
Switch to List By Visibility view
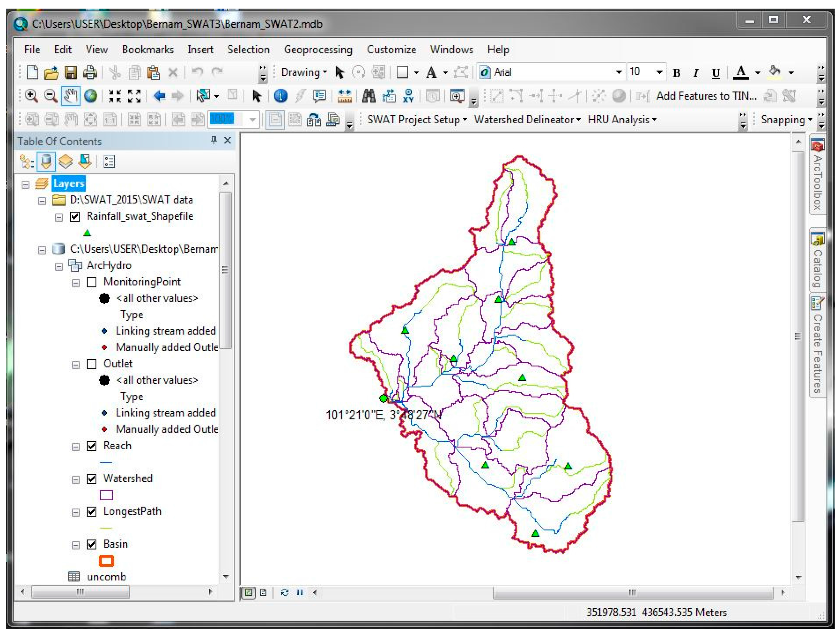pos(66,162)
